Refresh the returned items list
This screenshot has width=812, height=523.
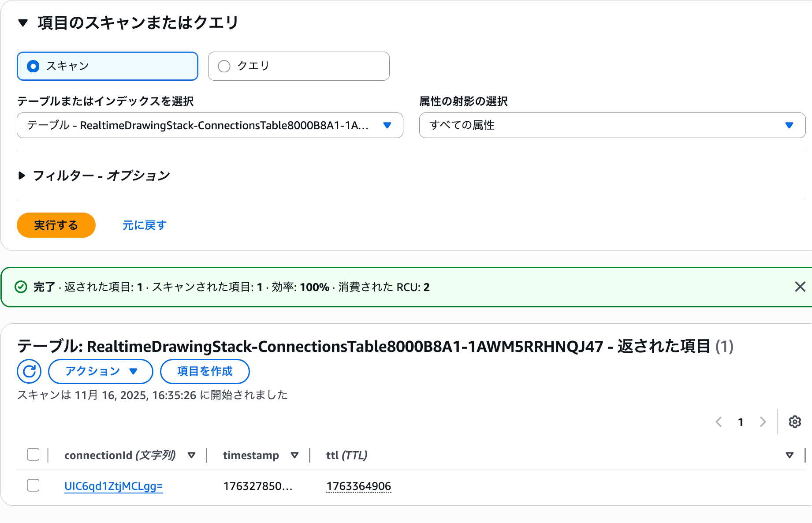tap(29, 371)
